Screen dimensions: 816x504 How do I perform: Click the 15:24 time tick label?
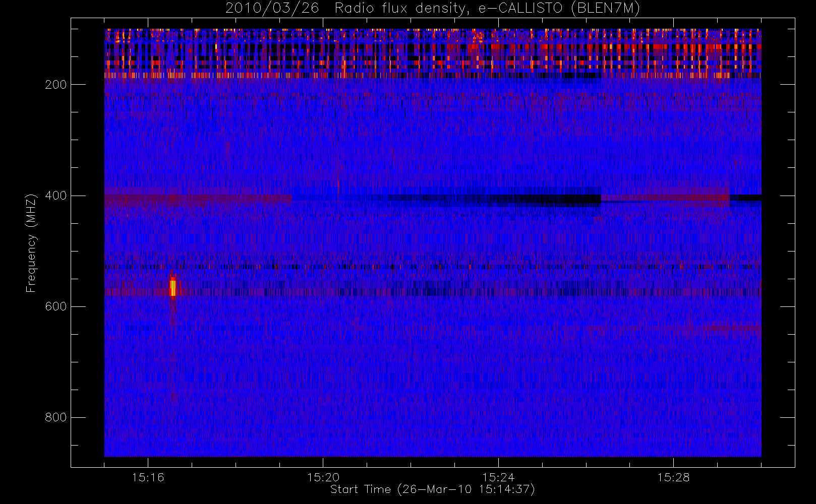(x=498, y=477)
